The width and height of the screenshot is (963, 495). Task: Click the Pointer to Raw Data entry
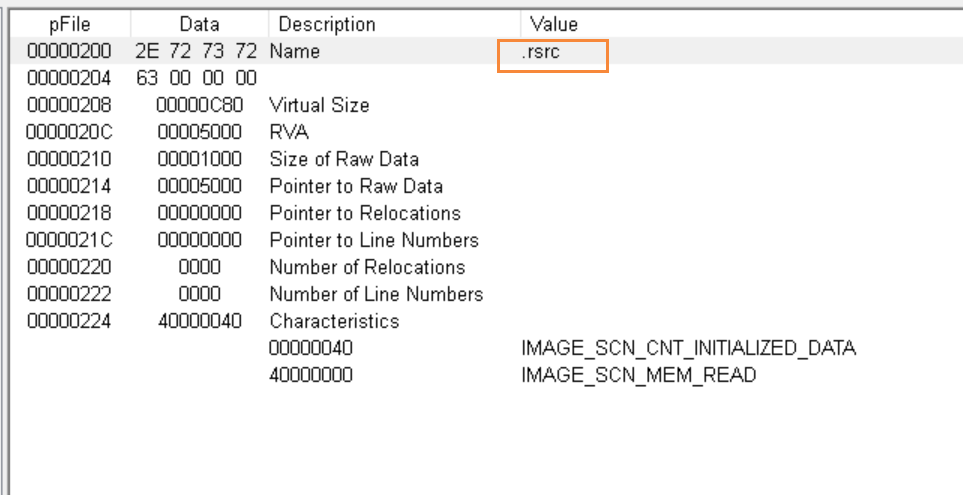[356, 186]
